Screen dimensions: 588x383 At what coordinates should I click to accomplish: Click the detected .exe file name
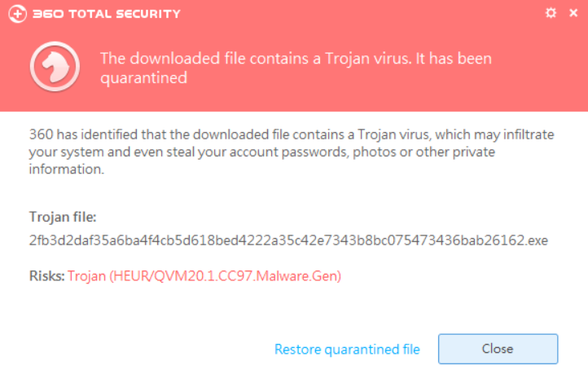pyautogui.click(x=288, y=240)
